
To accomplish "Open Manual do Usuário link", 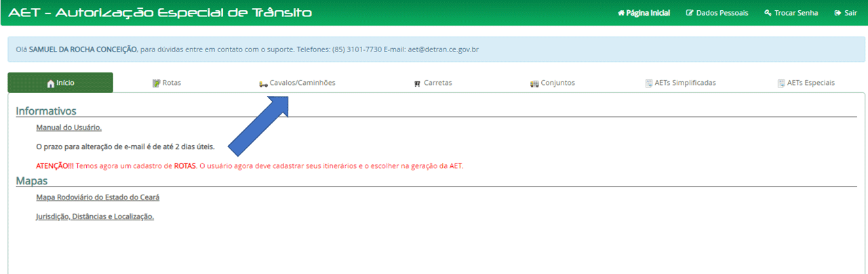I will pos(68,128).
